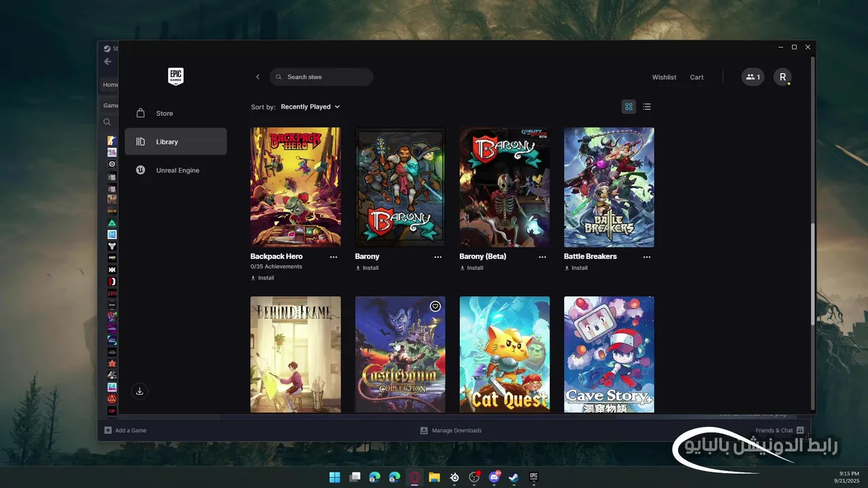Focus the Search store field
The height and width of the screenshot is (488, 868).
point(321,77)
